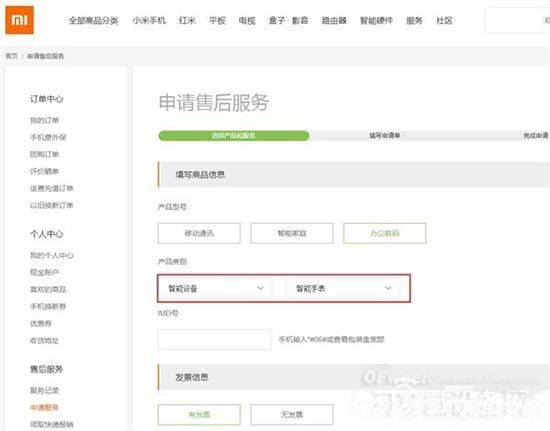Go to the 红米 nav item

tap(187, 21)
